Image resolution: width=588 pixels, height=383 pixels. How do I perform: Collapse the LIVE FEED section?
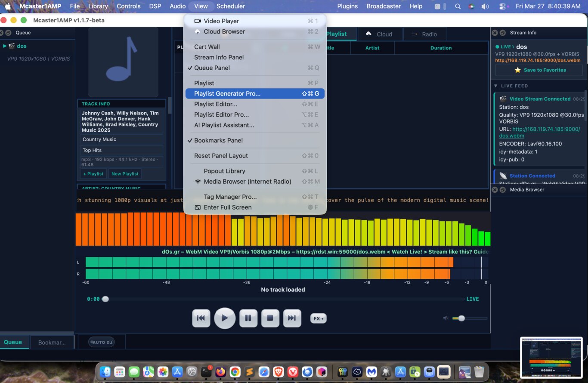pos(496,86)
